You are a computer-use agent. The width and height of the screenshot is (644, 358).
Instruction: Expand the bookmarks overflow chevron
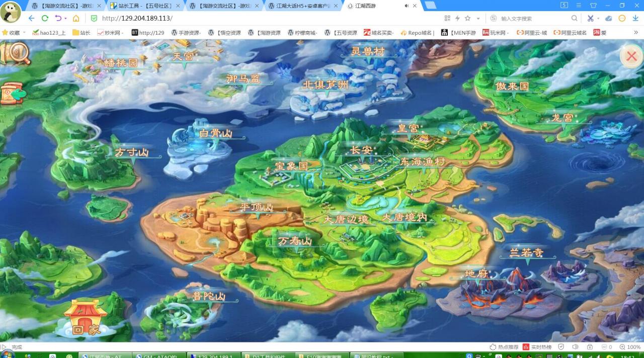(x=636, y=33)
